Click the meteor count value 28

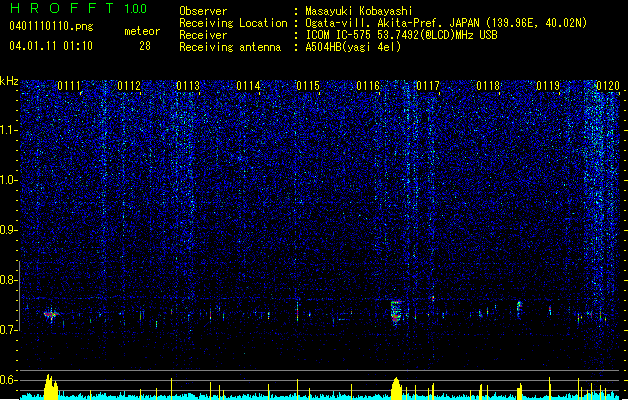[x=145, y=46]
